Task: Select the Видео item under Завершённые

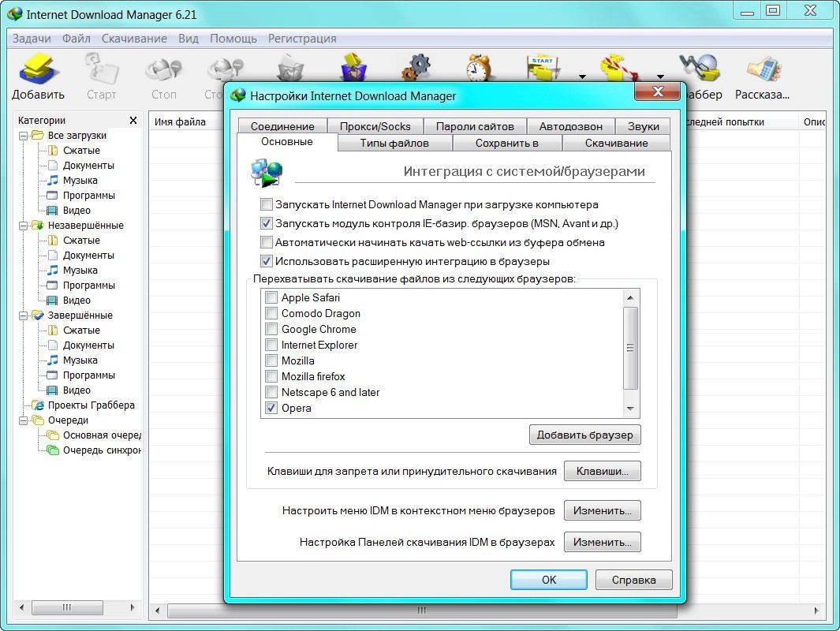Action: click(x=77, y=390)
